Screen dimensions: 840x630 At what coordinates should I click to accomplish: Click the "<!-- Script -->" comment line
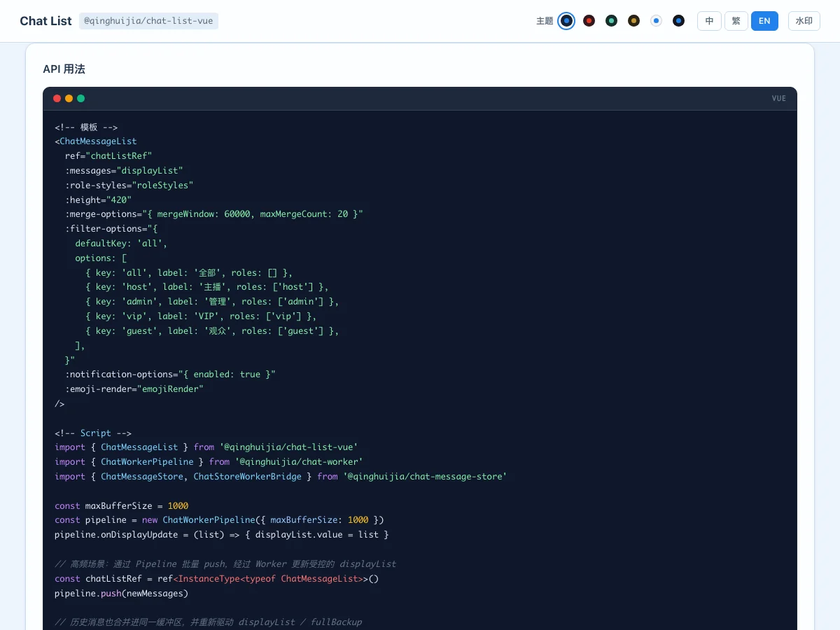click(x=93, y=433)
